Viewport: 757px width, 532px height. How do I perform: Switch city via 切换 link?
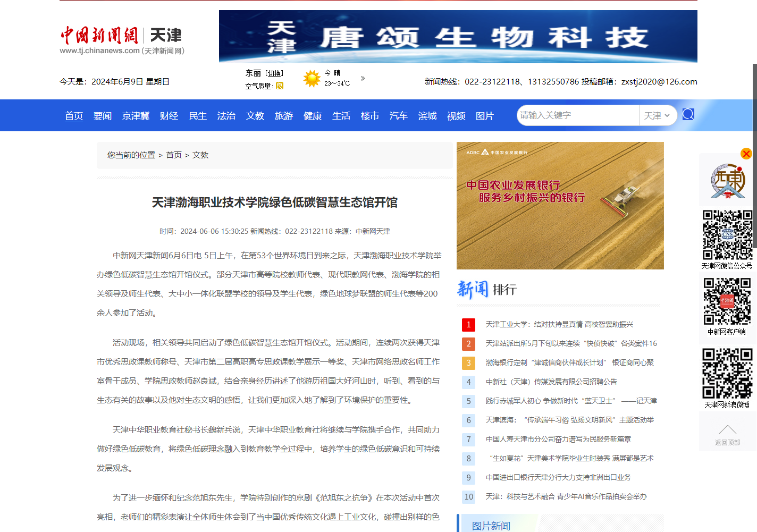[x=274, y=73]
